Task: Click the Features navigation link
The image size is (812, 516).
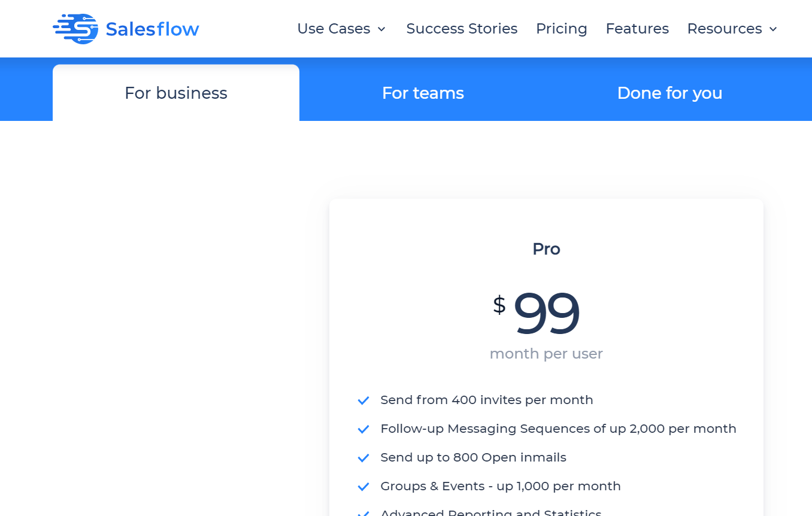Action: (x=637, y=28)
